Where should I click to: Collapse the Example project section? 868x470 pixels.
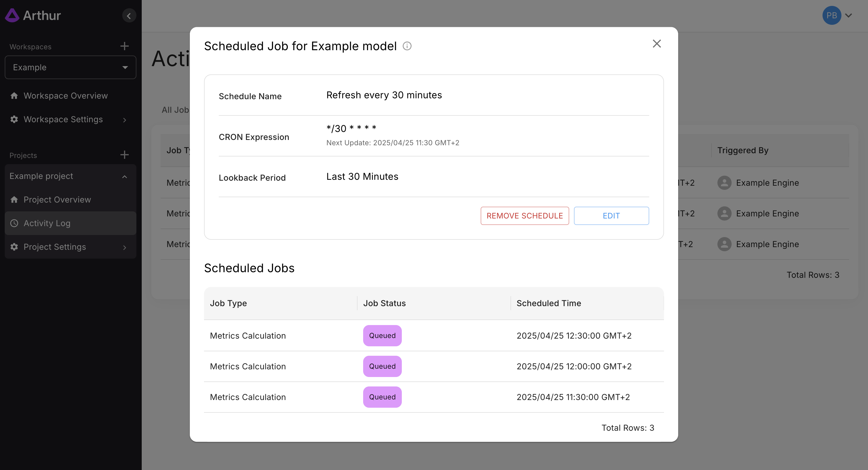click(x=124, y=177)
